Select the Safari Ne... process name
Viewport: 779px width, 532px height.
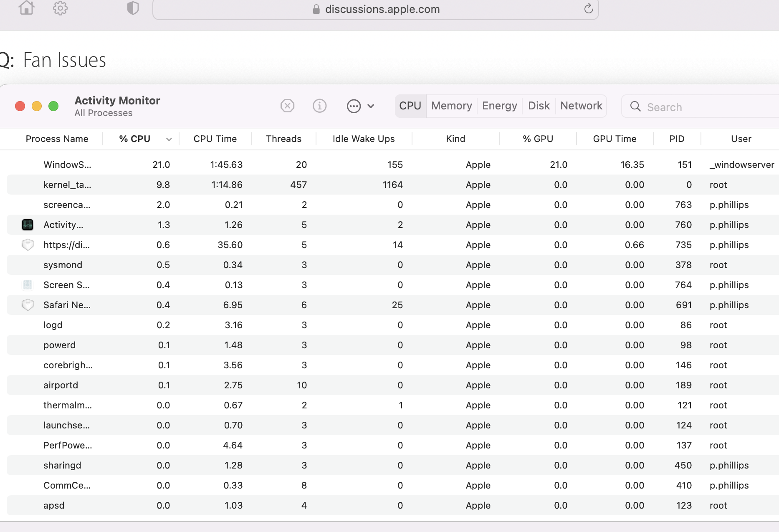click(x=67, y=305)
